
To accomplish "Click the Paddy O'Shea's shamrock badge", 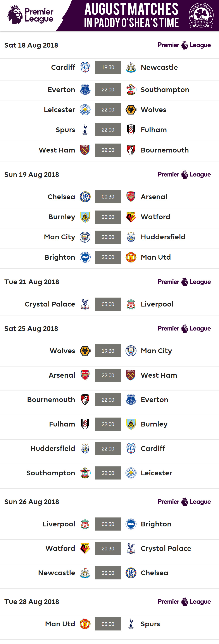I will point(201,15).
